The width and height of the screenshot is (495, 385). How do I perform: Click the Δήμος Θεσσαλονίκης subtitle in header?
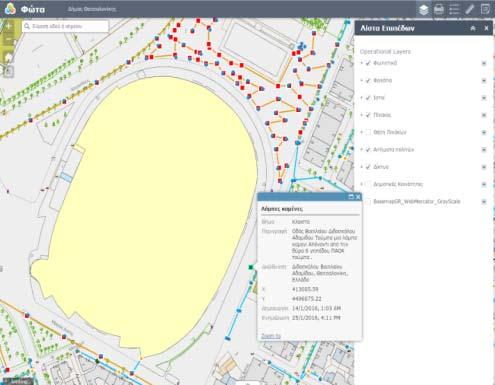tap(92, 9)
